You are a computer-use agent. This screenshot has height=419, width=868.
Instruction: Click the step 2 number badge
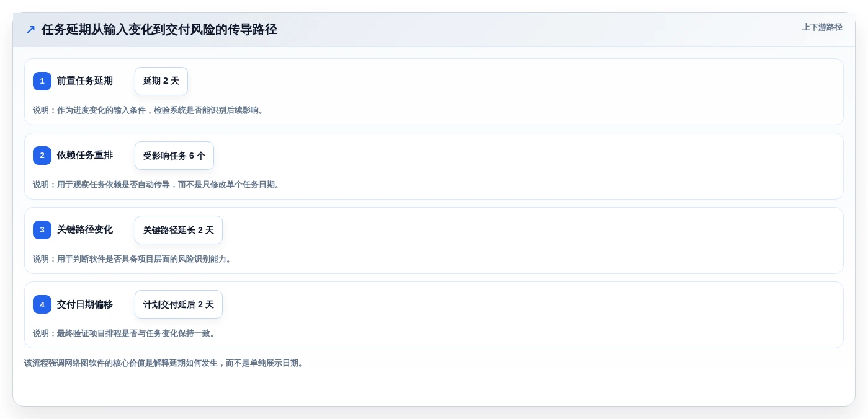click(42, 156)
